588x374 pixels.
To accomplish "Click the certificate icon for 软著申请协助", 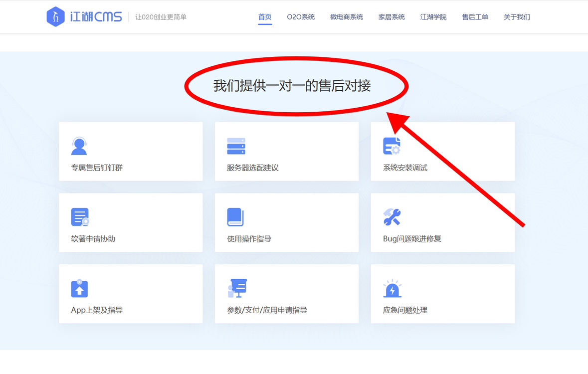I will (x=80, y=217).
